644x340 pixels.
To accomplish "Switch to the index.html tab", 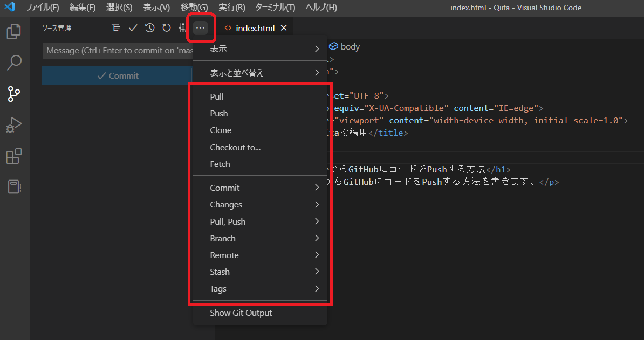I will coord(255,27).
